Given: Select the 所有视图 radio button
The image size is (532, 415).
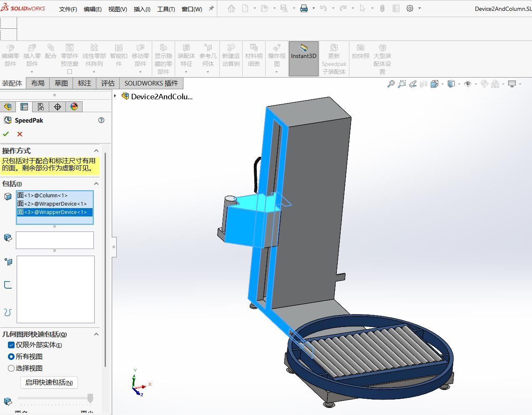Looking at the screenshot, I should click(11, 357).
